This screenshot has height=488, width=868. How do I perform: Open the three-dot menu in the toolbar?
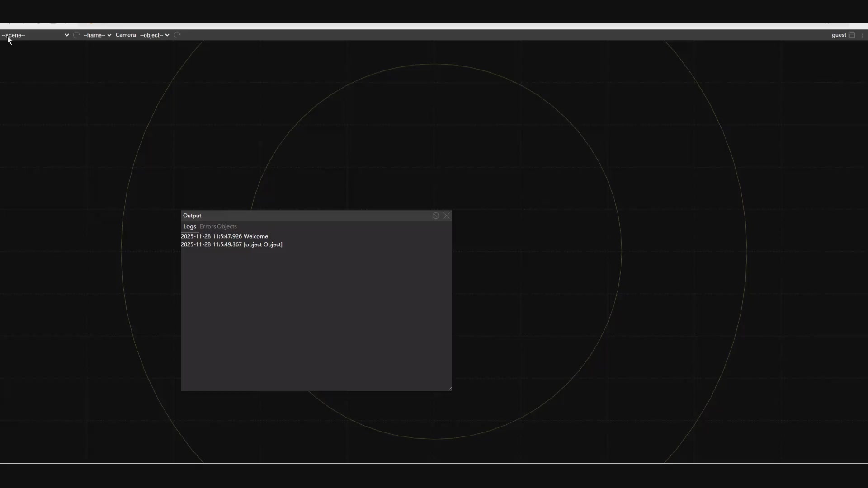point(863,35)
